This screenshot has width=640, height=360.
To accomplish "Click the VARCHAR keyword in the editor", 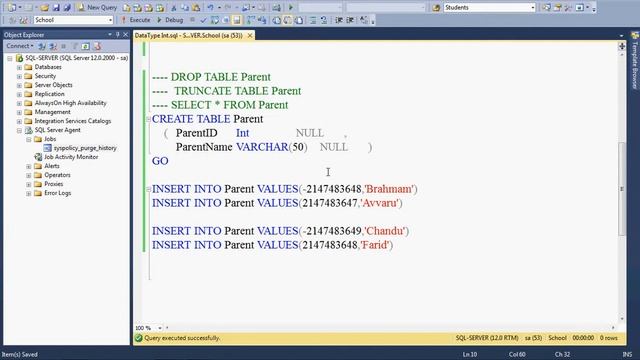I will [262, 147].
